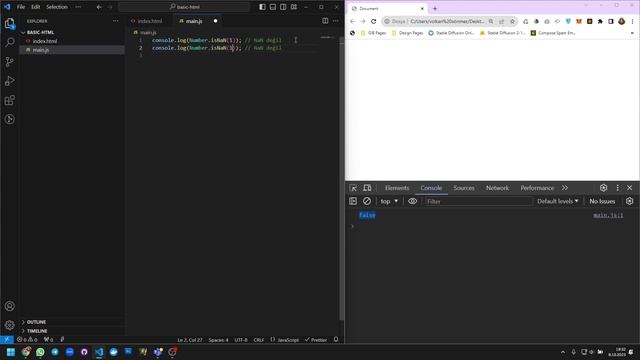Open the Source Control view
The image size is (640, 360).
(x=9, y=62)
